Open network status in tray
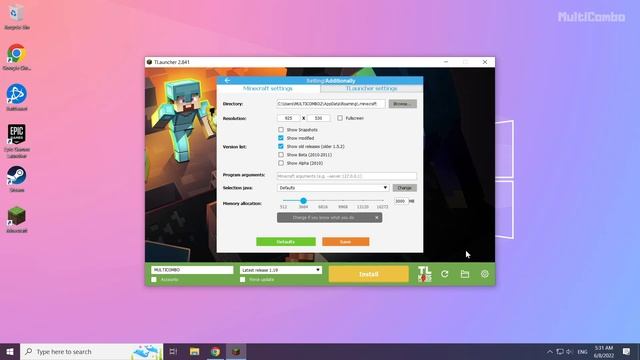This screenshot has width=640, height=360. pyautogui.click(x=560, y=351)
